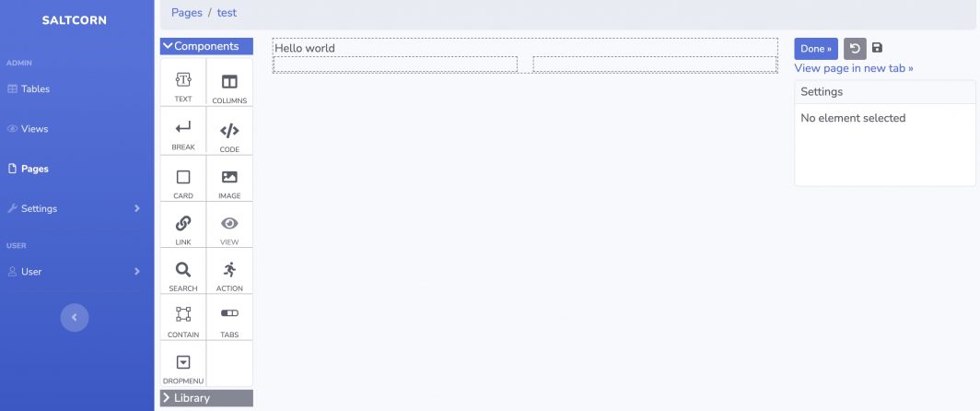Select the Action component icon
The height and width of the screenshot is (411, 980).
tap(229, 270)
